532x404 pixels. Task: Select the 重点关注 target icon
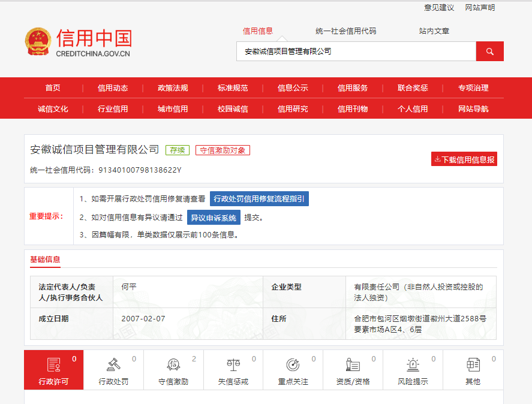tap(293, 364)
